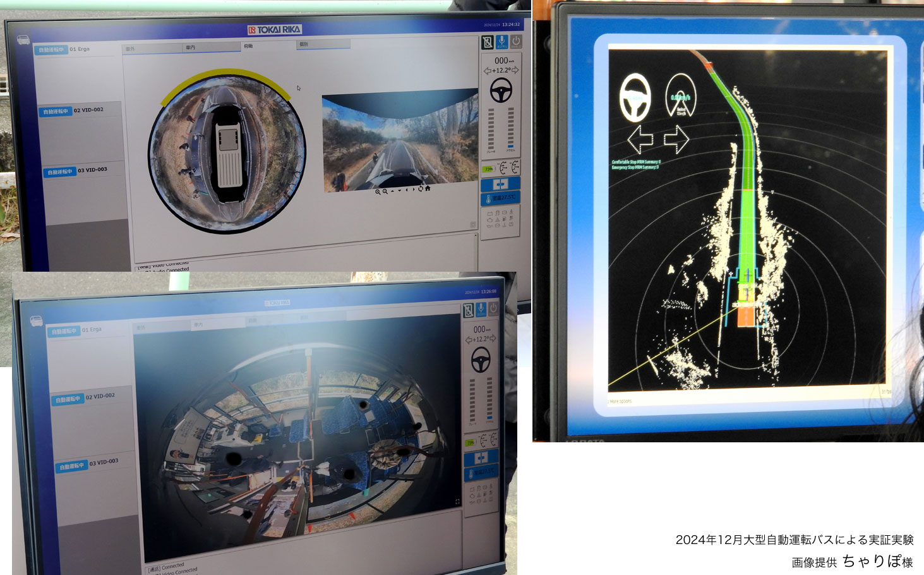
Task: Click Comfortable Stop MRM Summary text on LiDAR monitor
Action: tap(636, 162)
